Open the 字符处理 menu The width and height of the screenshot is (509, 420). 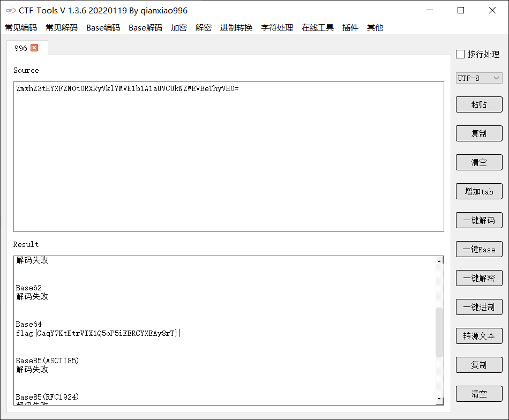(x=277, y=27)
